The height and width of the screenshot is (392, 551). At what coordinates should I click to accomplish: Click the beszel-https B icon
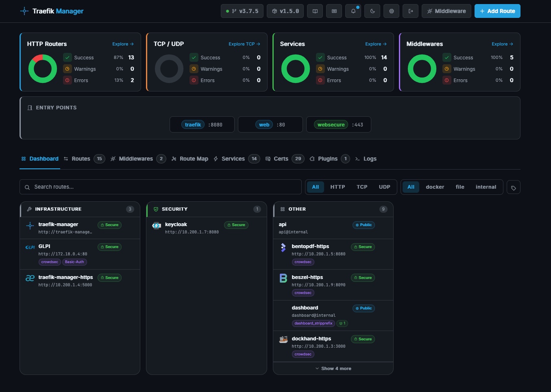tap(283, 278)
